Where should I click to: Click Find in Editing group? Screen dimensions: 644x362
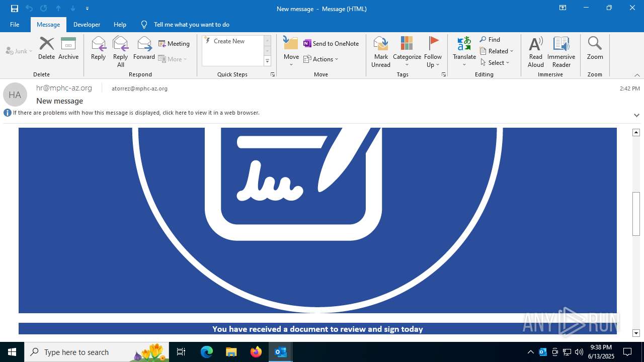click(x=490, y=39)
